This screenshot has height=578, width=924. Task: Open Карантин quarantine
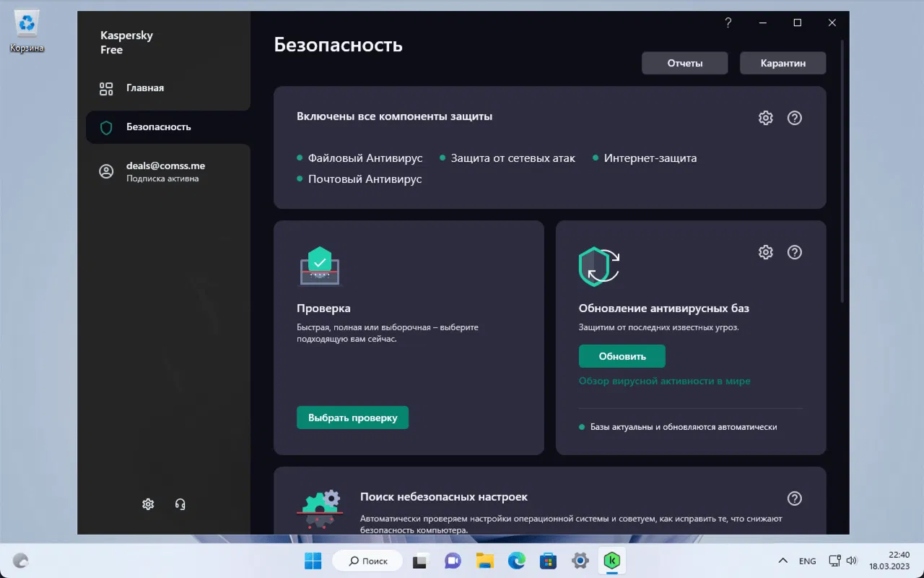click(783, 63)
